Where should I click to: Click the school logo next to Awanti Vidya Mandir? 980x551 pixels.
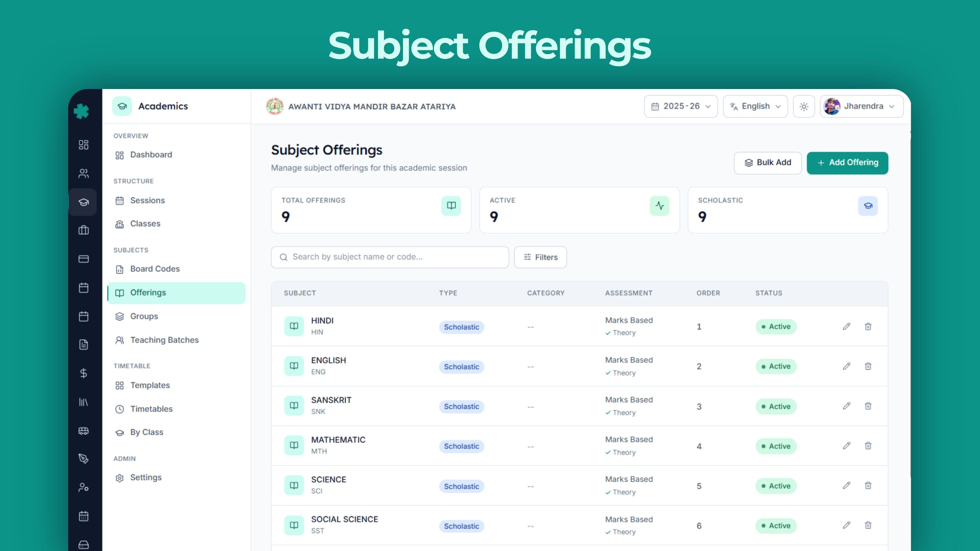[x=274, y=106]
